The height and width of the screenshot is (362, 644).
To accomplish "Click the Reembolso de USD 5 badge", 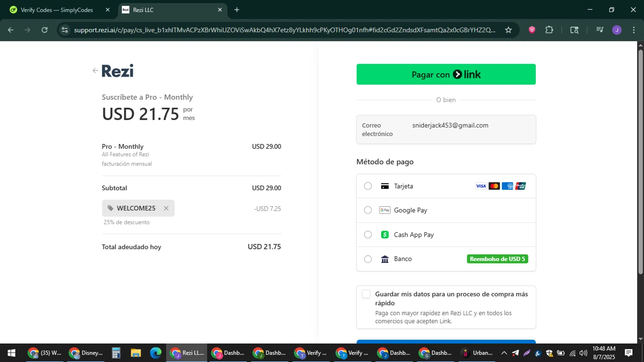I will click(x=498, y=259).
